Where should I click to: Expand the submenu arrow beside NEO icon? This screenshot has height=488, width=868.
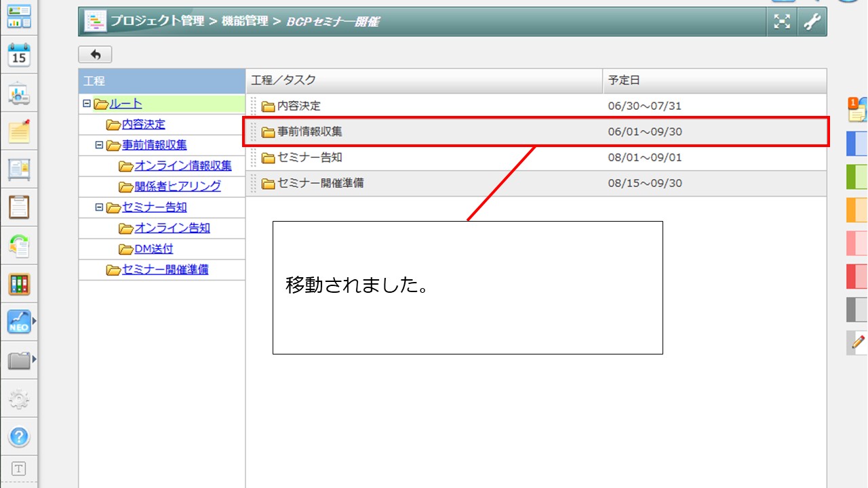point(34,321)
